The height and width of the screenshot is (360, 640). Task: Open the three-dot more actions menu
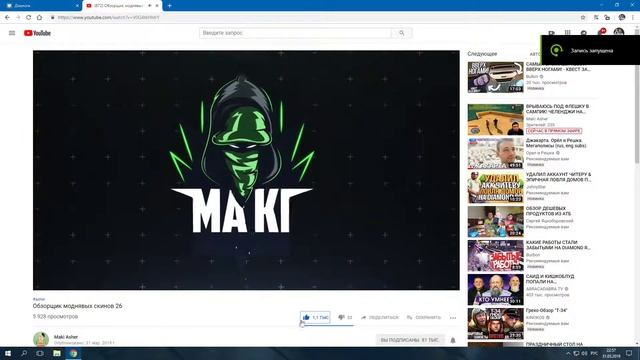point(453,318)
